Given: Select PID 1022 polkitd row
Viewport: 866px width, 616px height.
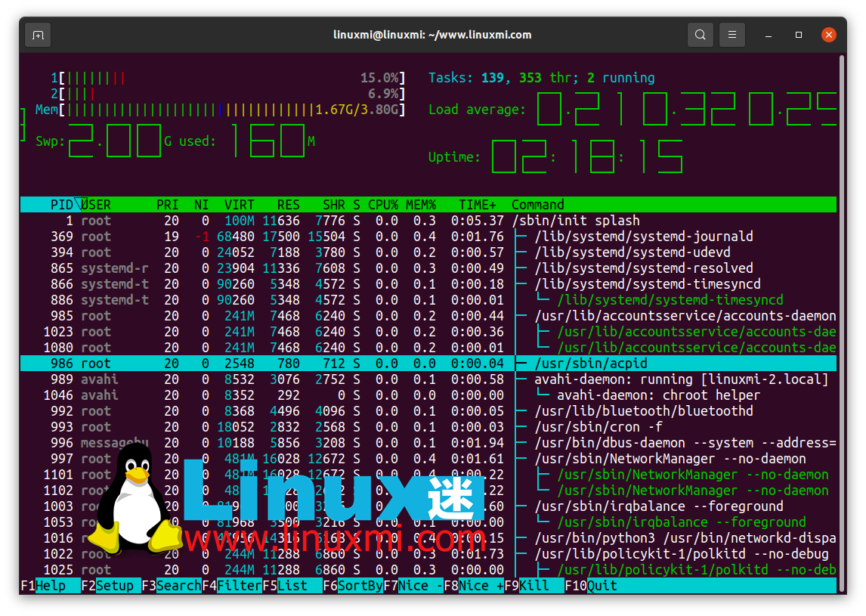Looking at the screenshot, I should pyautogui.click(x=428, y=554).
